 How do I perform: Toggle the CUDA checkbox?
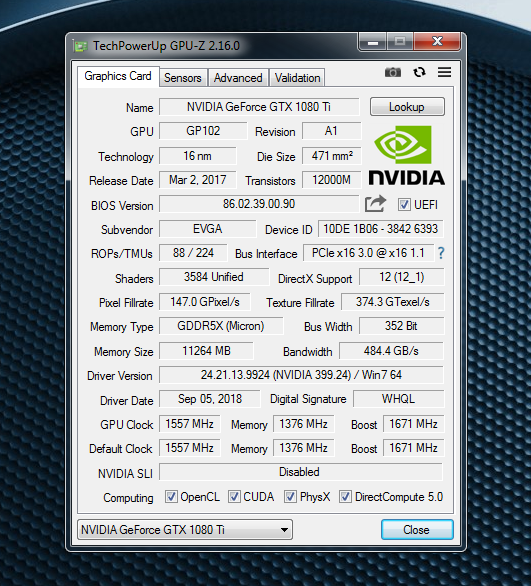tap(234, 497)
